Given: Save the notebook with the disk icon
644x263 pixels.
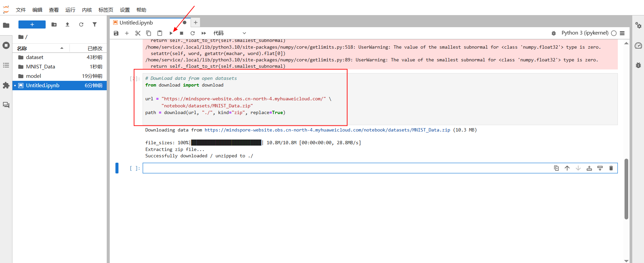Looking at the screenshot, I should pyautogui.click(x=116, y=33).
